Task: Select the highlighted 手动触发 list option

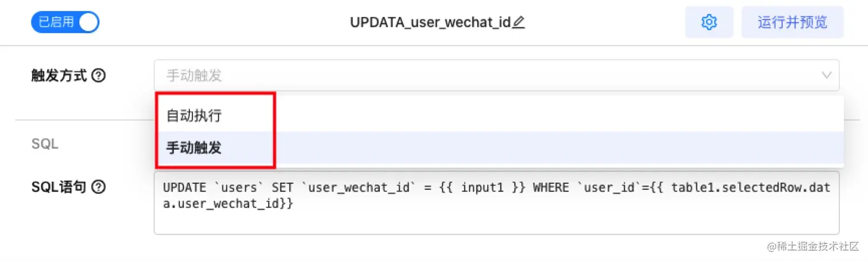Action: 194,148
